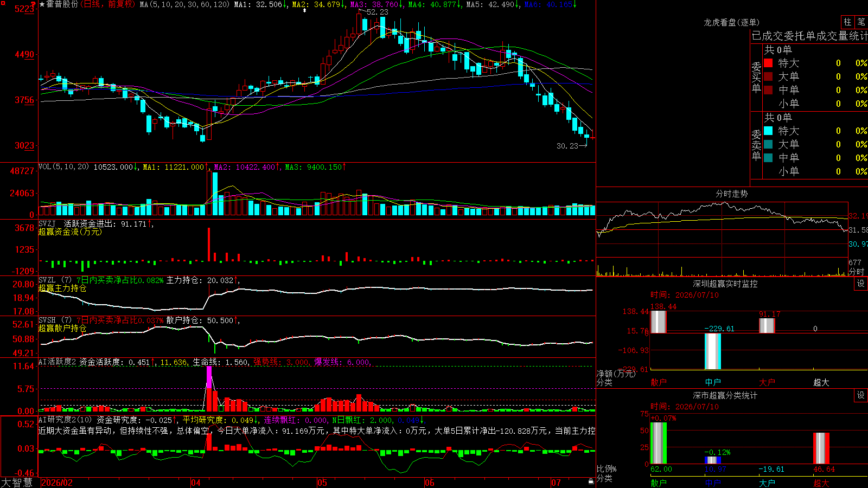Open 设 settings for 深圳超赢实时监控
The height and width of the screenshot is (488, 868).
(x=861, y=284)
